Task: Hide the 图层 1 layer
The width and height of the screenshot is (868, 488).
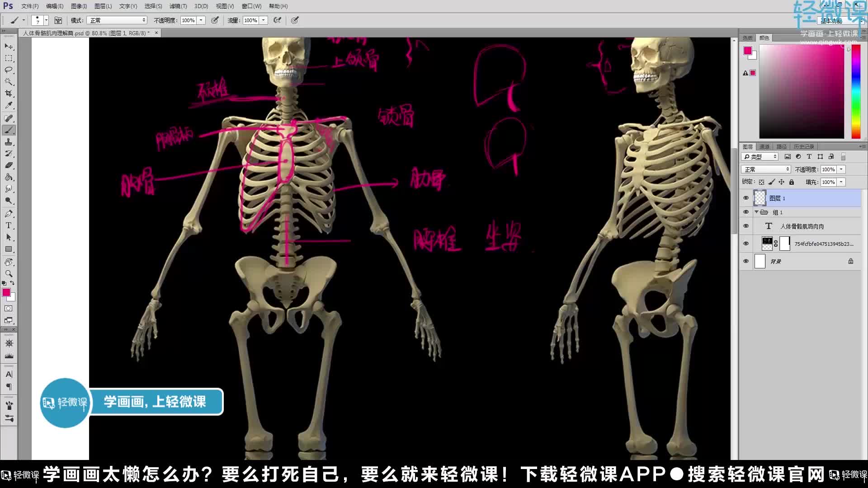Action: 746,198
